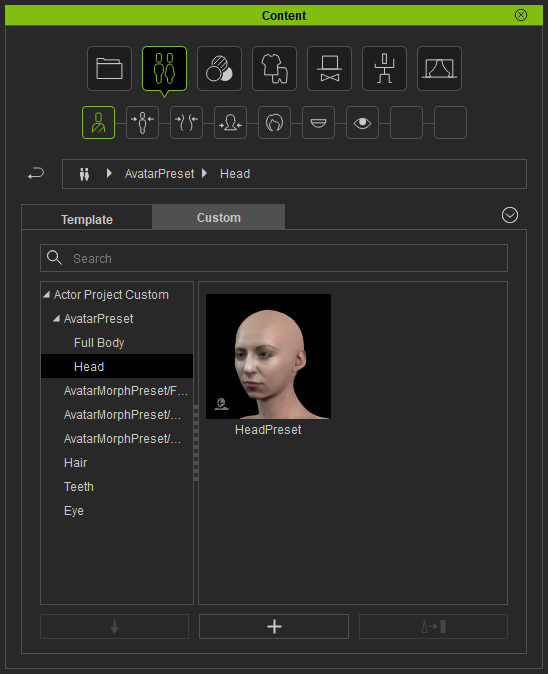Select the HeadPreset thumbnail
548x674 pixels.
(268, 356)
